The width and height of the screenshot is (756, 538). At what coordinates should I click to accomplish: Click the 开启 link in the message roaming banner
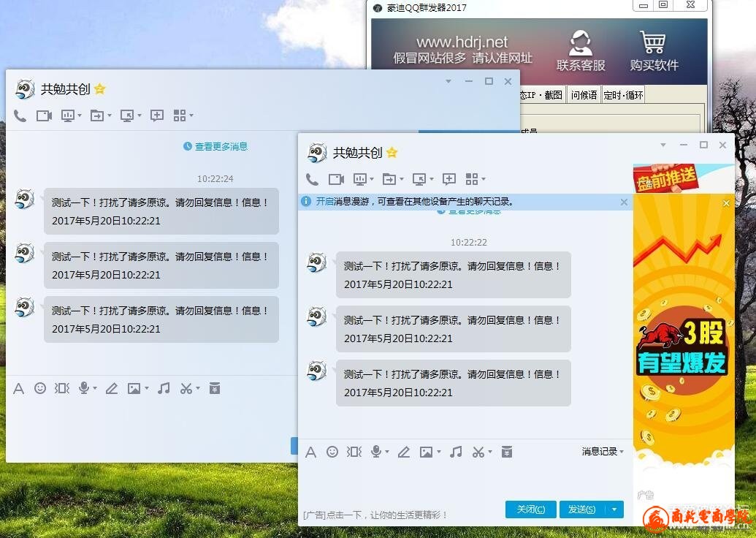coord(324,202)
